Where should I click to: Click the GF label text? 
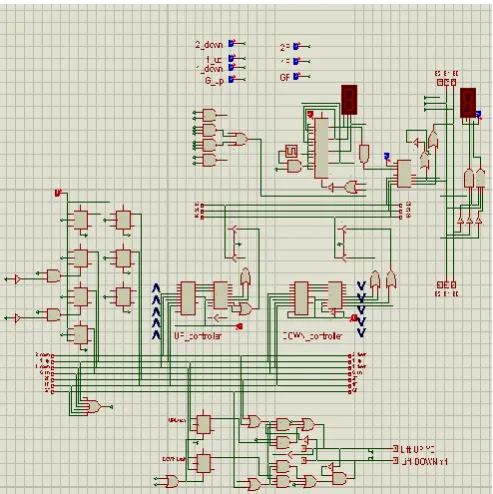(285, 77)
